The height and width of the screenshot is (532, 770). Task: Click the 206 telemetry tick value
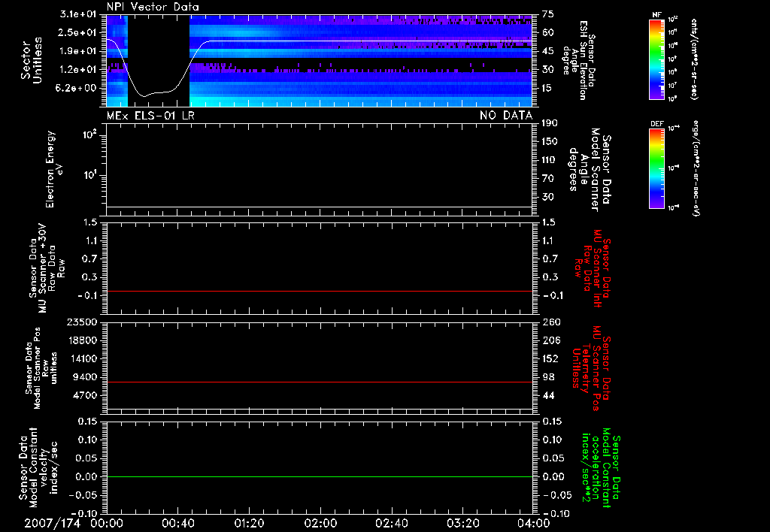551,340
